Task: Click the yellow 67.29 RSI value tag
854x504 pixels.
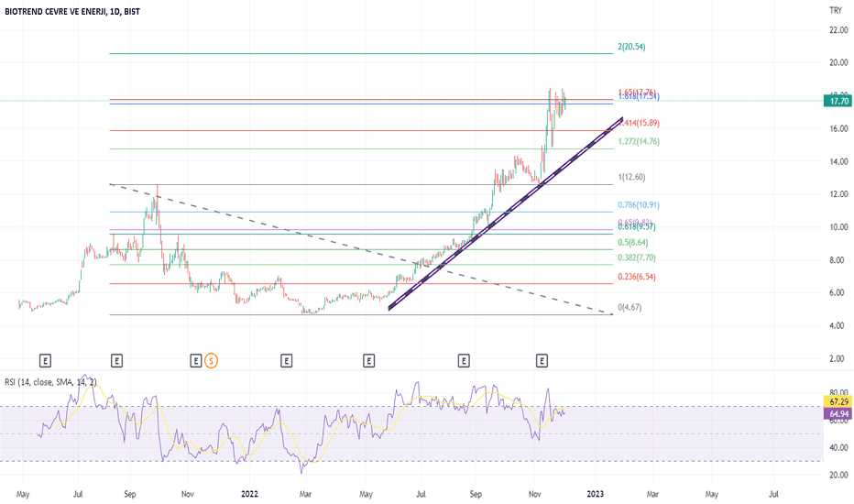Action: pyautogui.click(x=838, y=402)
